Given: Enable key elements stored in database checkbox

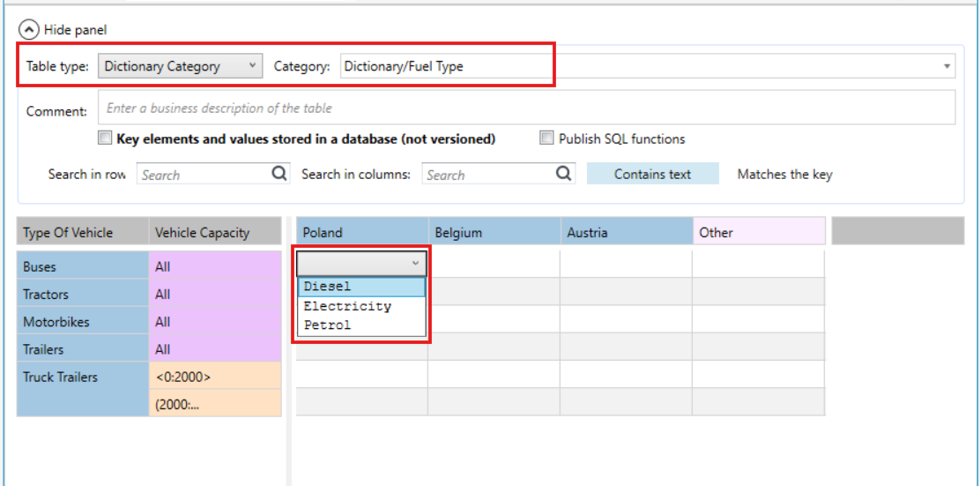Looking at the screenshot, I should click(x=105, y=138).
